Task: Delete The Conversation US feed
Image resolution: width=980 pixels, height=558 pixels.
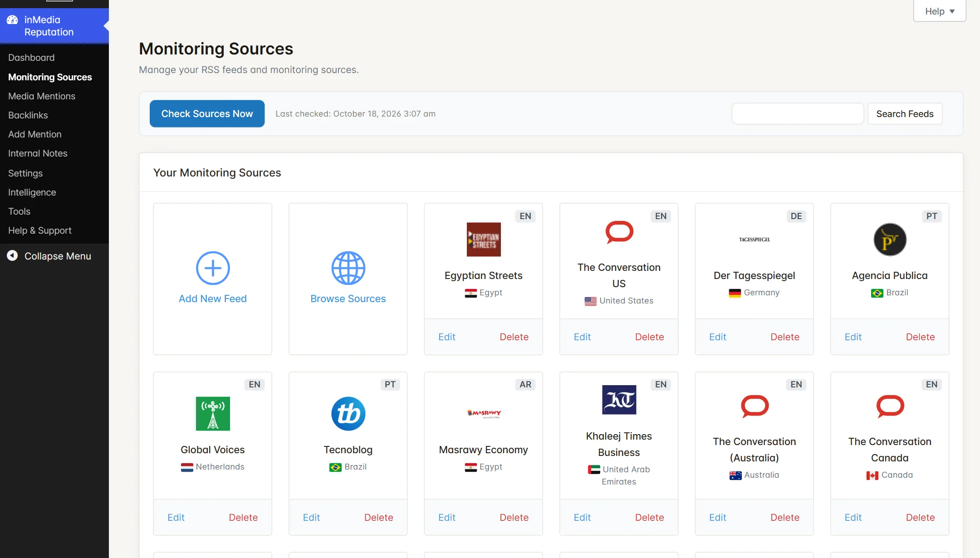Action: coord(649,337)
